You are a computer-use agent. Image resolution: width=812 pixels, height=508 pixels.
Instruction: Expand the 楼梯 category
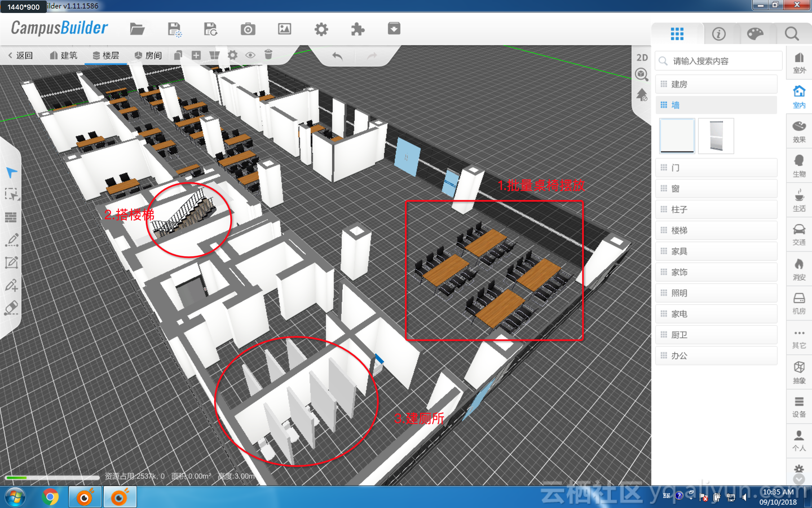pos(716,230)
